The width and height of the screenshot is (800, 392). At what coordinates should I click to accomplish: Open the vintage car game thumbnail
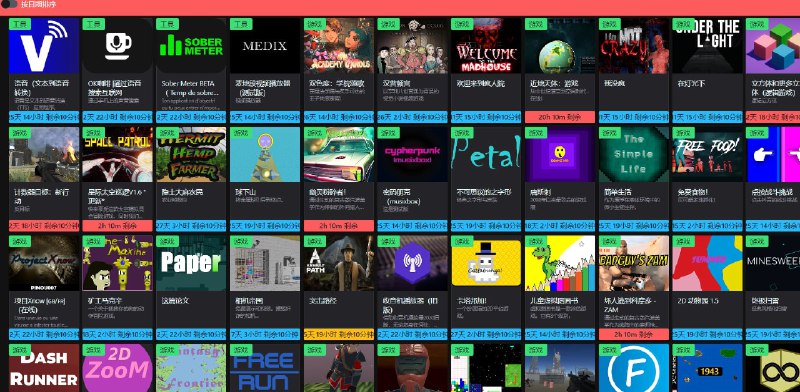pyautogui.click(x=339, y=154)
